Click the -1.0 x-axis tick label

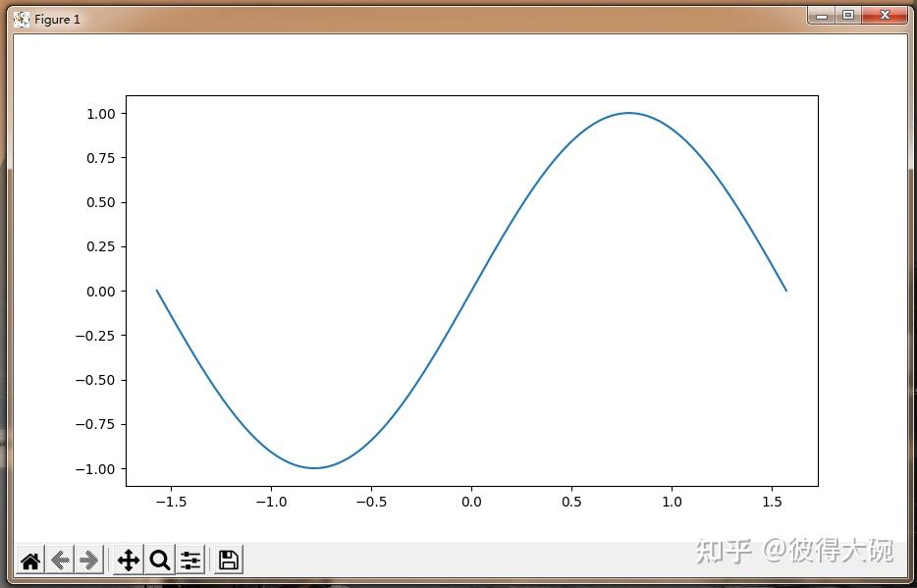coord(271,502)
